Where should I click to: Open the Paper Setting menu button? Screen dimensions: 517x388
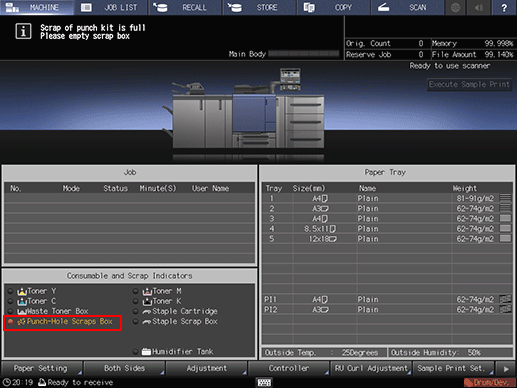(42, 368)
